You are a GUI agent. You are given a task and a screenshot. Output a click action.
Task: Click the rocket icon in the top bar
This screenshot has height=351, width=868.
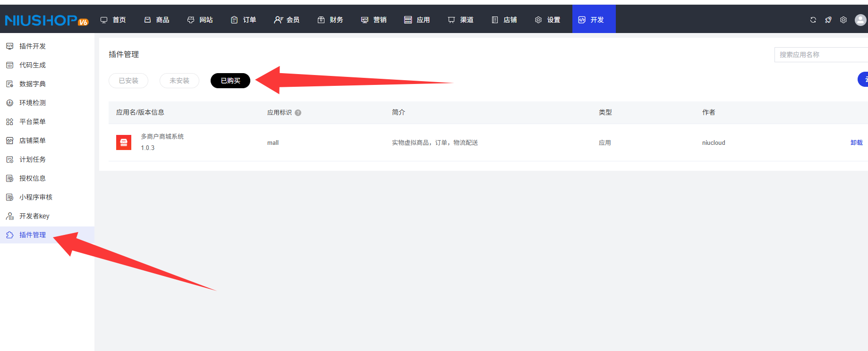pyautogui.click(x=828, y=20)
